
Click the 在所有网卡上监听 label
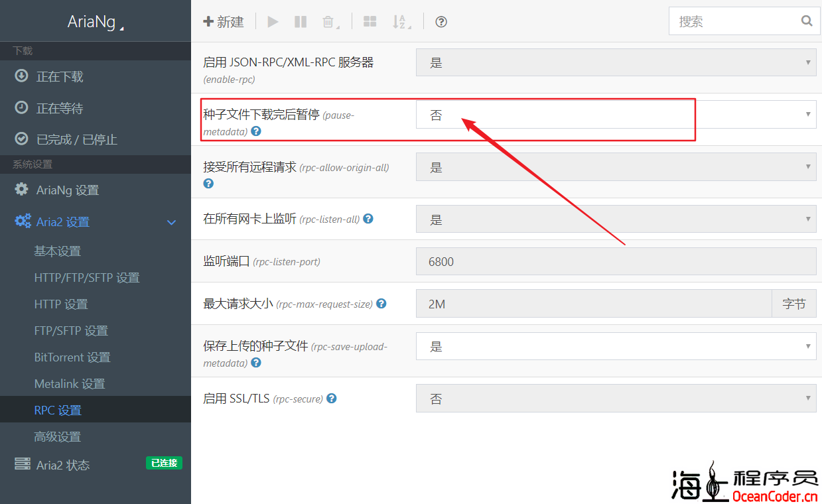point(249,218)
